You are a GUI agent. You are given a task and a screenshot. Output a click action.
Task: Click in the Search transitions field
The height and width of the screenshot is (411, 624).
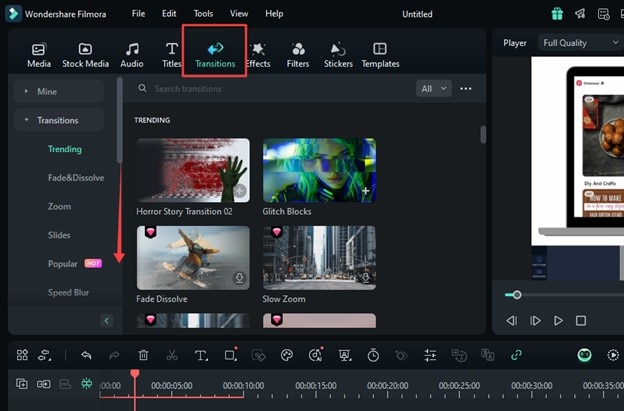click(x=271, y=89)
